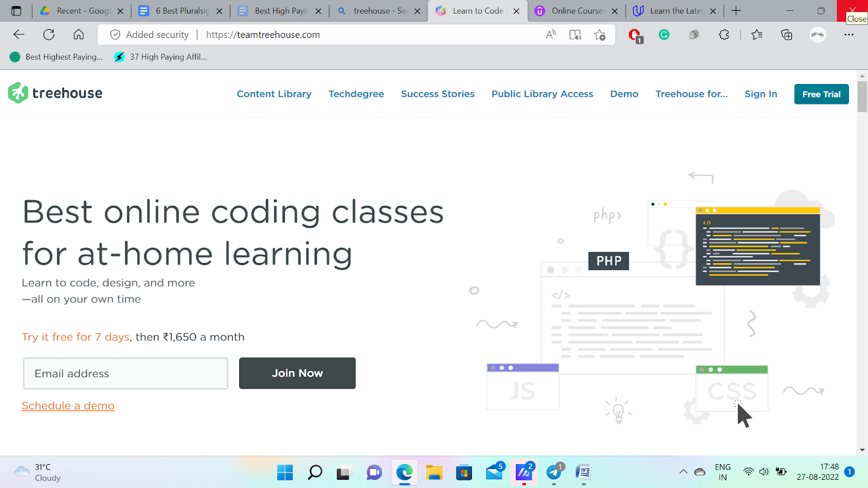
Task: Open the Settings and more ellipsis menu
Action: [x=849, y=35]
